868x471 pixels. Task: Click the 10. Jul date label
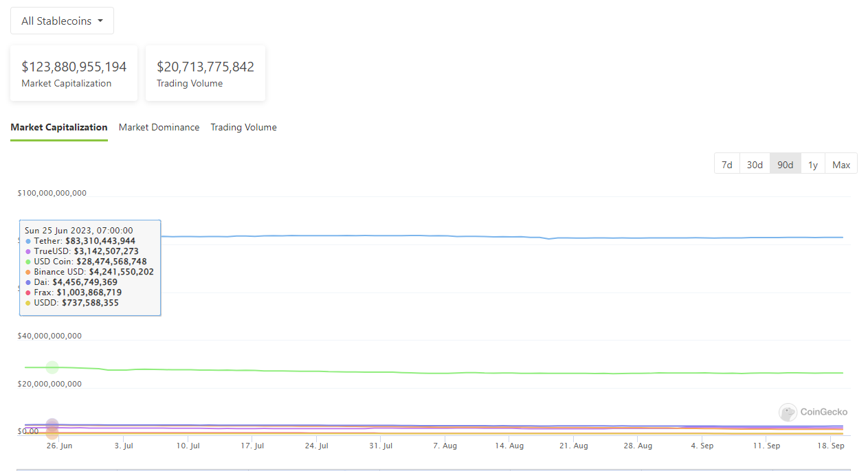(x=188, y=446)
